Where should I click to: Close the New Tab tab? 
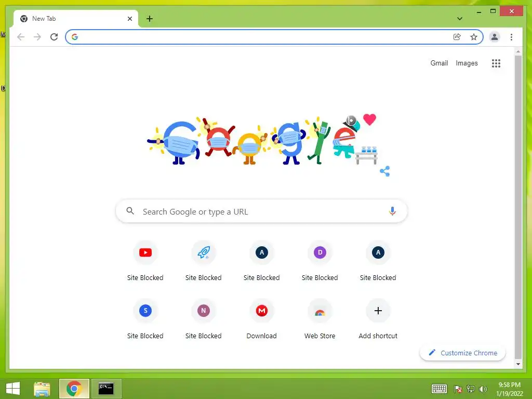(129, 19)
